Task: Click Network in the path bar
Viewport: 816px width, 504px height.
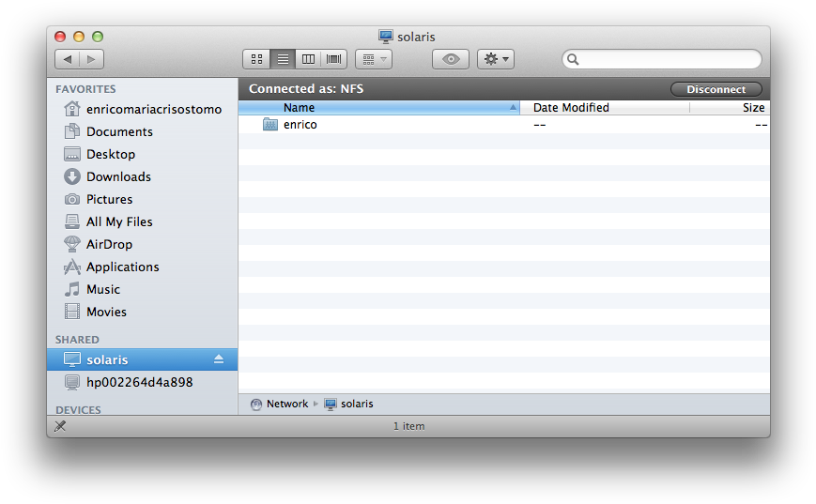Action: [287, 404]
